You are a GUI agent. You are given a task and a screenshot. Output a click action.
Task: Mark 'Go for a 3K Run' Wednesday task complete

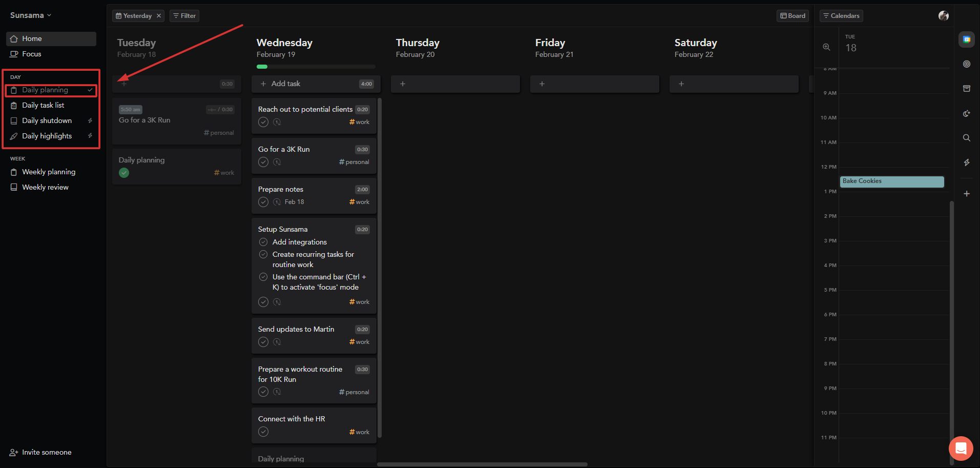point(263,162)
